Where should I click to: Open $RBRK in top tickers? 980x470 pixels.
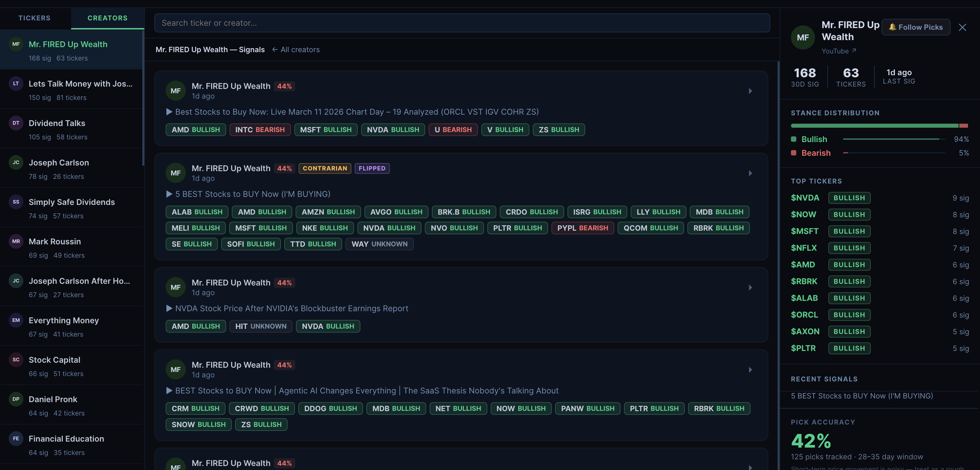(804, 281)
